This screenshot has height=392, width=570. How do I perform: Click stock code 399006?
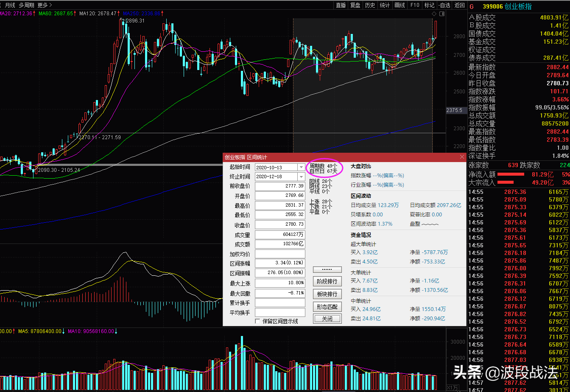pos(493,6)
